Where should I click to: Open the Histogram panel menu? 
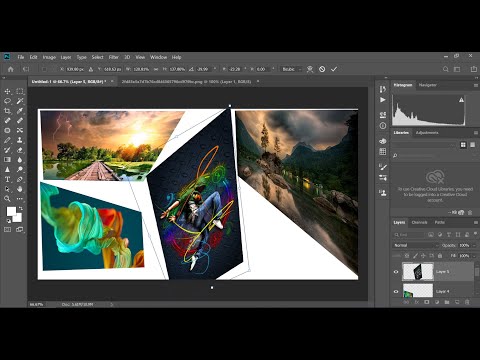(x=476, y=85)
